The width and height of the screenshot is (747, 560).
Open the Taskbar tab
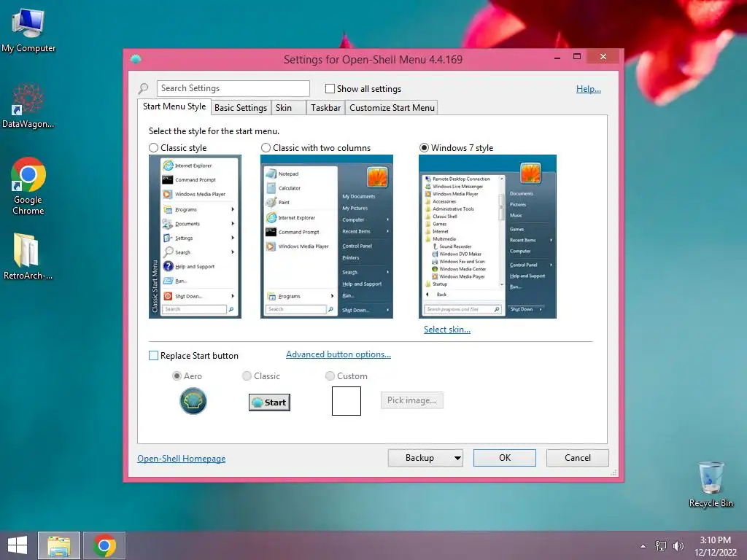325,108
